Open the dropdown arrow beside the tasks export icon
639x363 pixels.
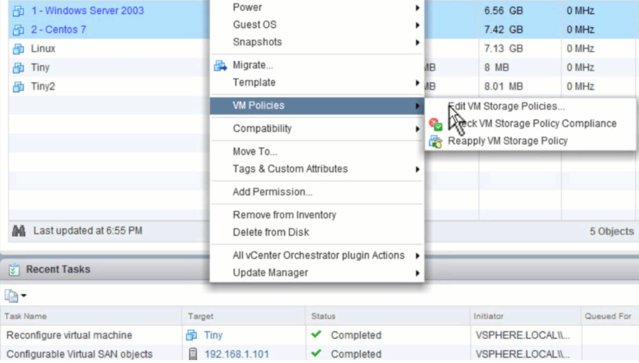tap(24, 296)
